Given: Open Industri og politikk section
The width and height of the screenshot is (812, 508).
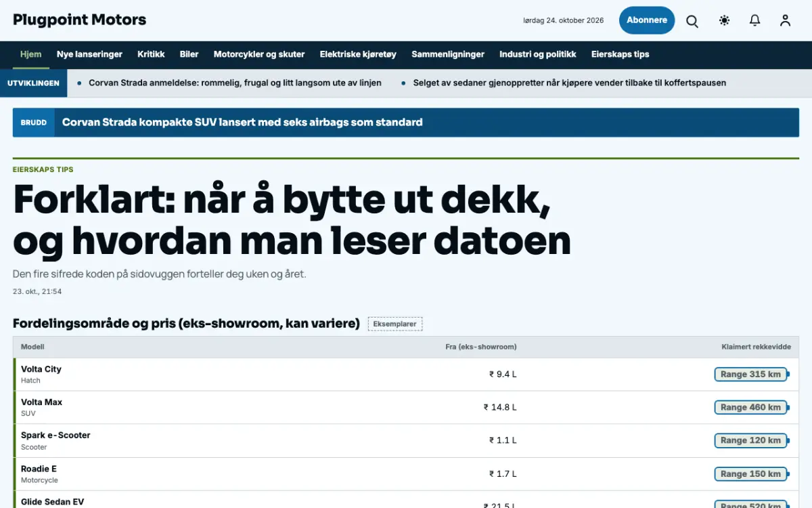Looking at the screenshot, I should pyautogui.click(x=538, y=54).
